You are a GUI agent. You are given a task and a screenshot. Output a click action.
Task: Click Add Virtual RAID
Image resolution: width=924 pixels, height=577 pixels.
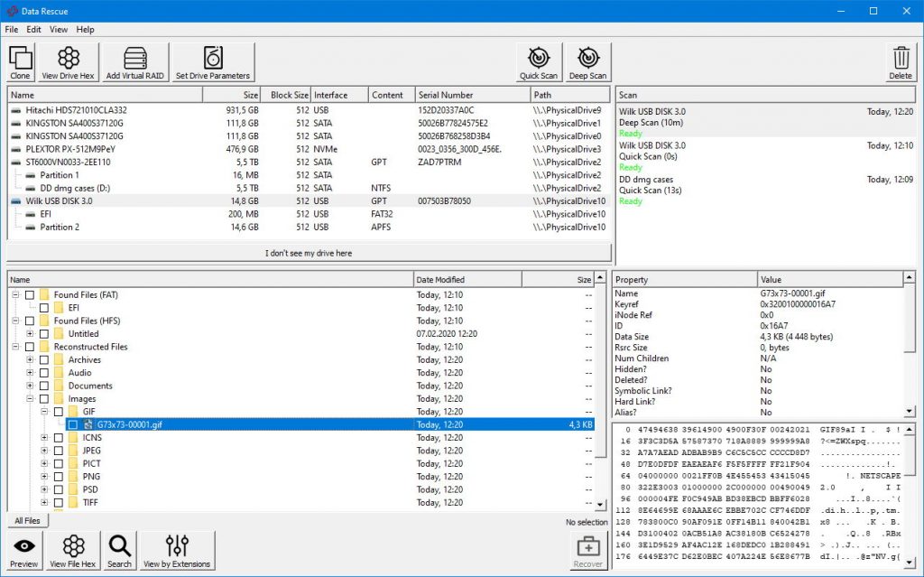(134, 60)
